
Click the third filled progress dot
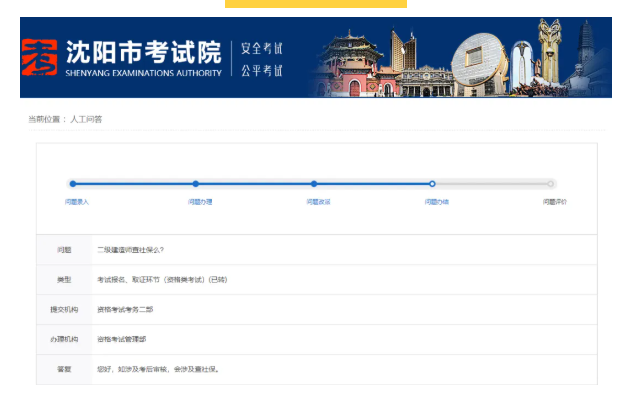[314, 184]
